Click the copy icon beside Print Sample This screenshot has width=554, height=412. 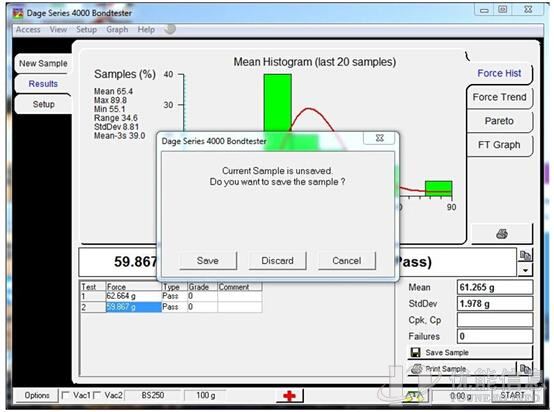point(525,369)
